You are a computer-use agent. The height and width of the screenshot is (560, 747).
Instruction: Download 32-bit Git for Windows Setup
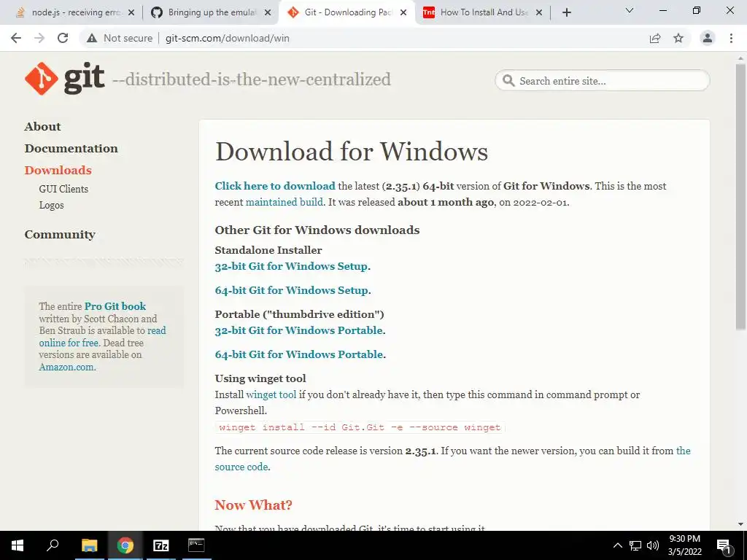click(x=291, y=266)
